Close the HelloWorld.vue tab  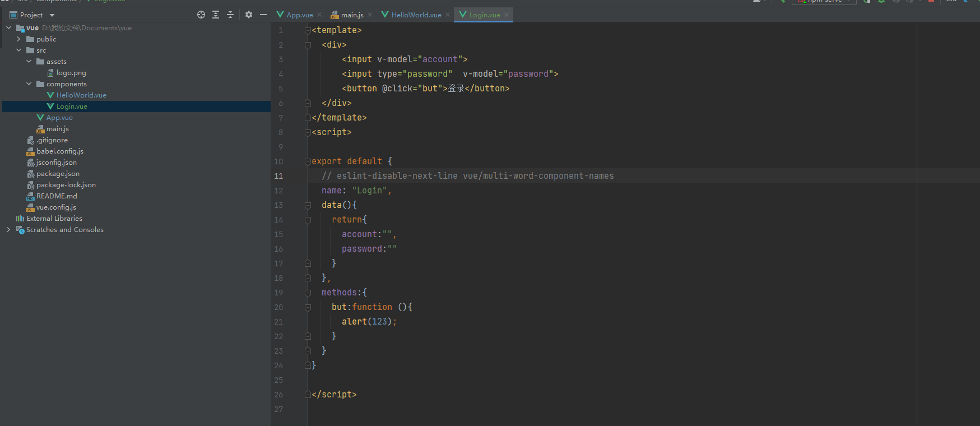coord(448,15)
